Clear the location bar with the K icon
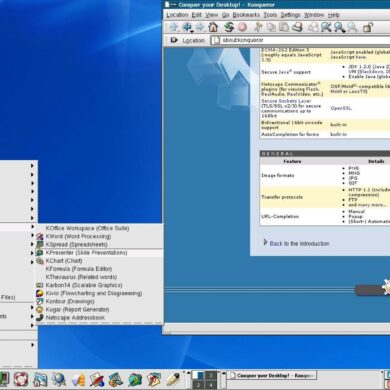This screenshot has width=390, height=390. tap(174, 40)
